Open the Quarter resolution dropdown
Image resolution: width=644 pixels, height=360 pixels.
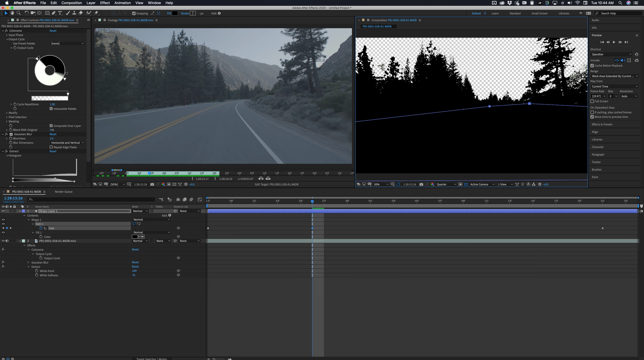446,184
